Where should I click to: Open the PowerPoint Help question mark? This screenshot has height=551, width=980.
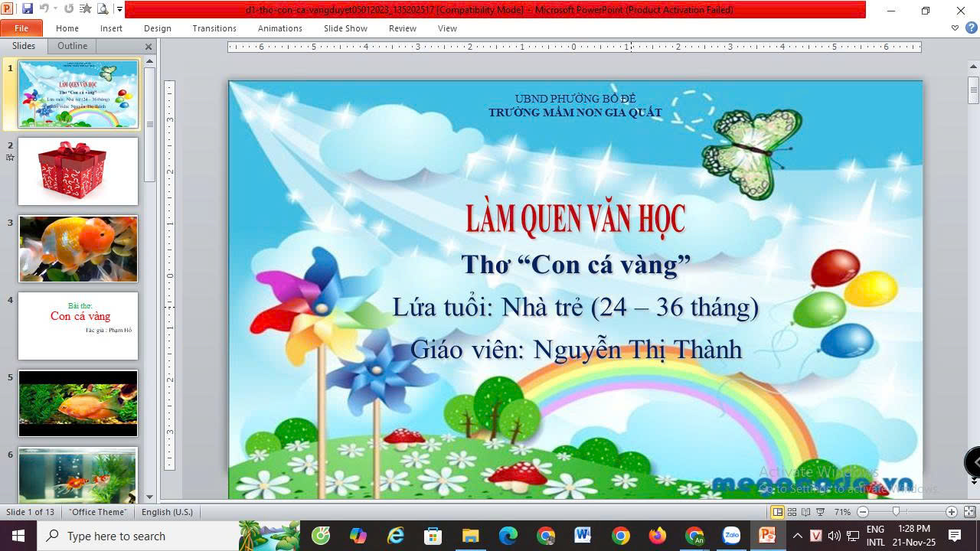971,28
